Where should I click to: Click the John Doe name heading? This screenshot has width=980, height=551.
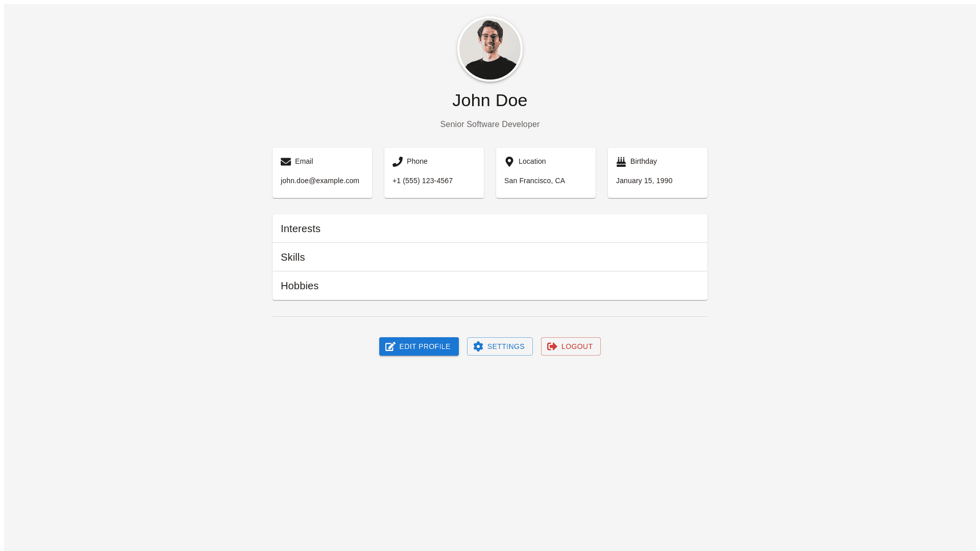(x=490, y=101)
